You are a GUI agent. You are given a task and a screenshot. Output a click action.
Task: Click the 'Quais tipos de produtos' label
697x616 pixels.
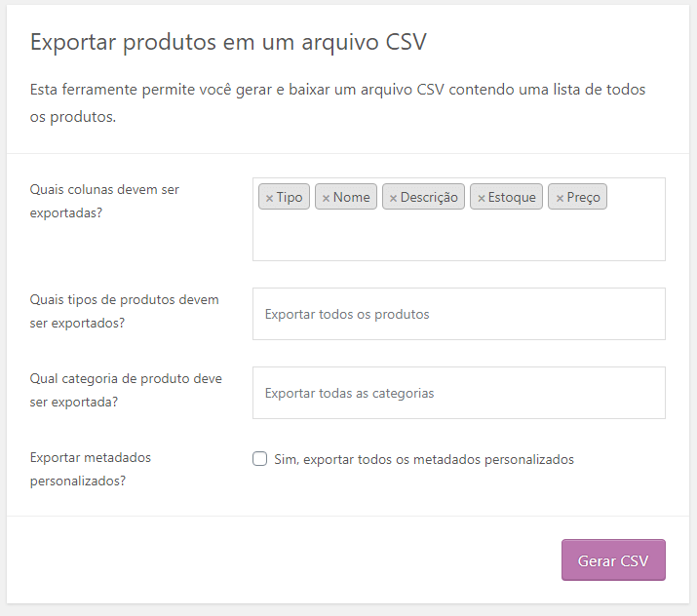125,311
